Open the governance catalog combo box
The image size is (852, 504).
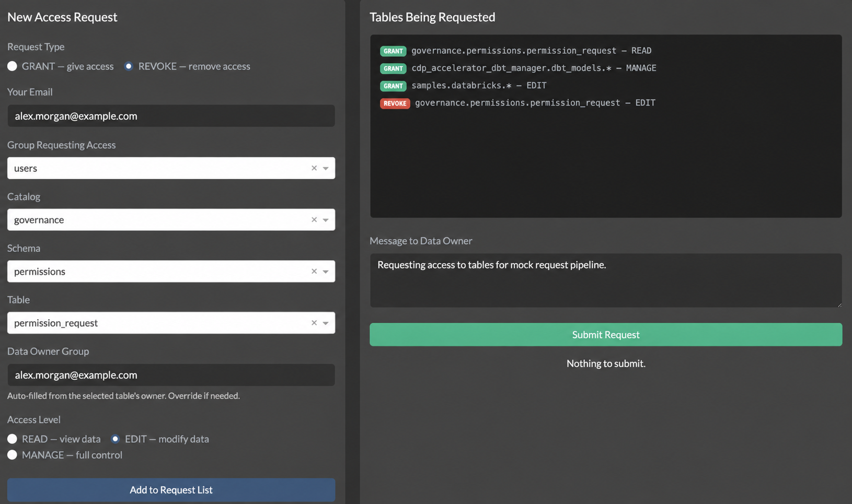tap(171, 220)
